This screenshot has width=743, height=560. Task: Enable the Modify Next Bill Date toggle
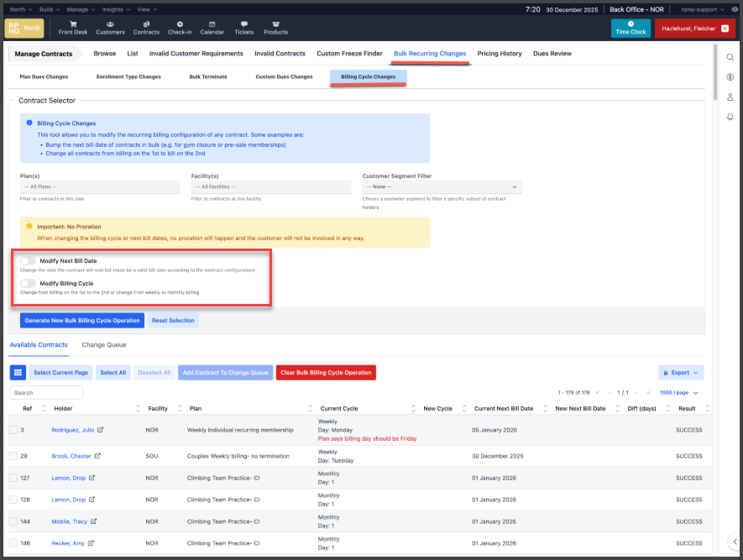(28, 261)
